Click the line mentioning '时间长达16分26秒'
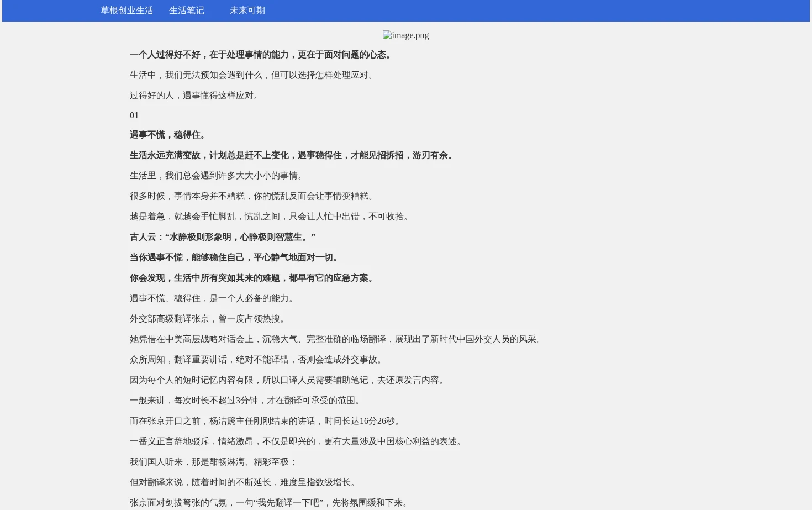 pos(266,421)
